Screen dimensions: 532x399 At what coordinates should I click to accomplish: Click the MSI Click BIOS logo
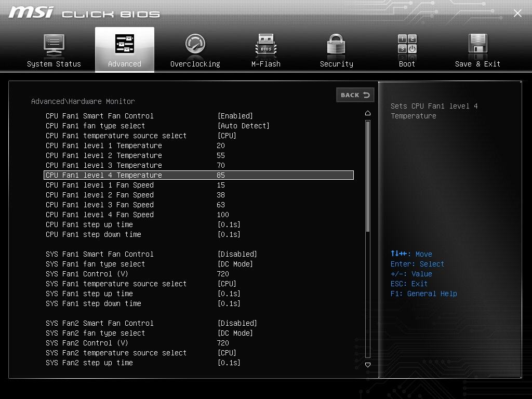pos(84,12)
